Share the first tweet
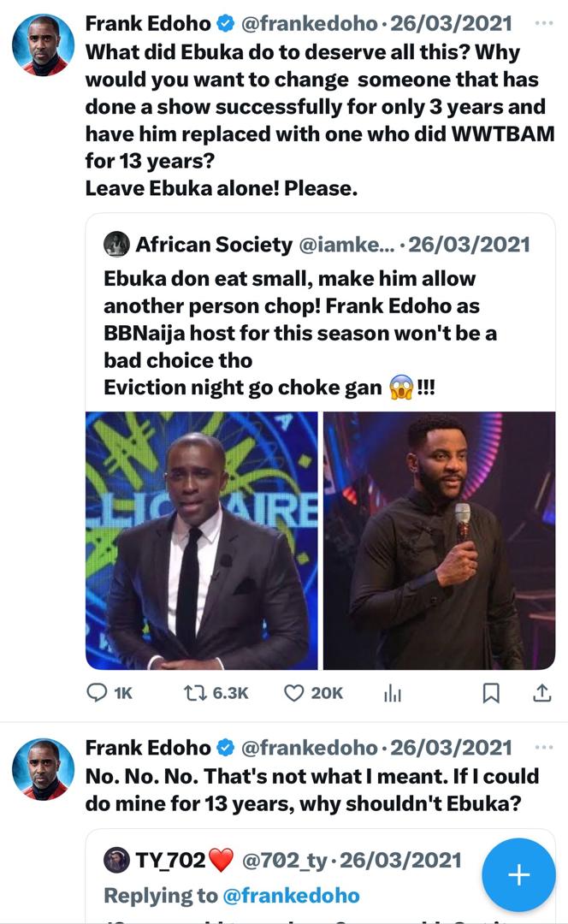568x924 pixels. 542,694
